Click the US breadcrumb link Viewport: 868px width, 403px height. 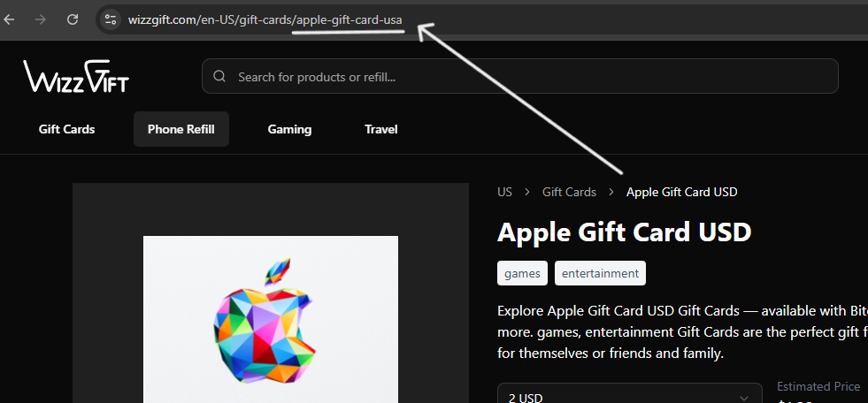click(x=504, y=192)
